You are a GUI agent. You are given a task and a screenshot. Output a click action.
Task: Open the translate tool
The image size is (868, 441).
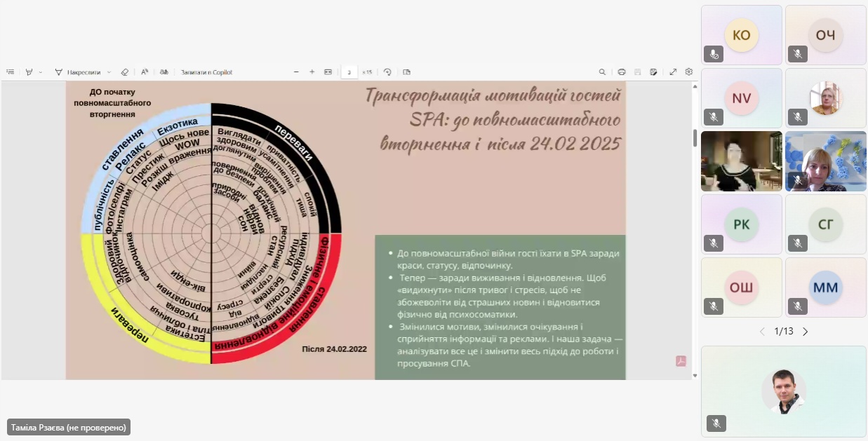(164, 72)
